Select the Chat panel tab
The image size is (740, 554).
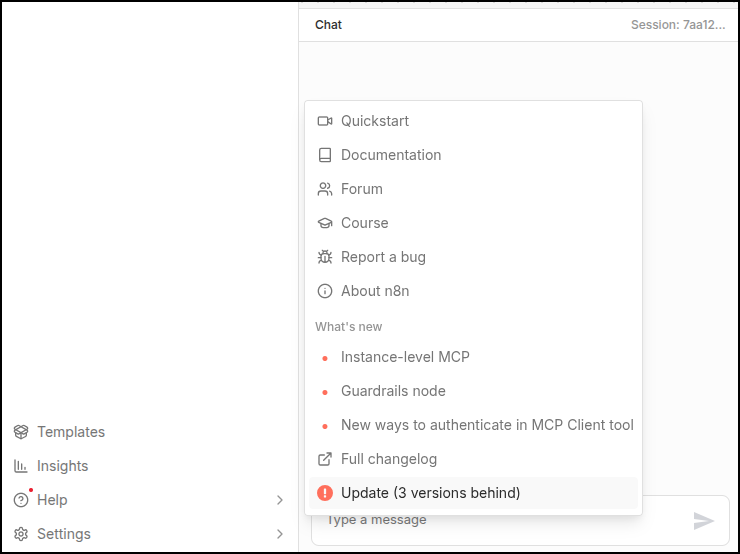click(328, 25)
